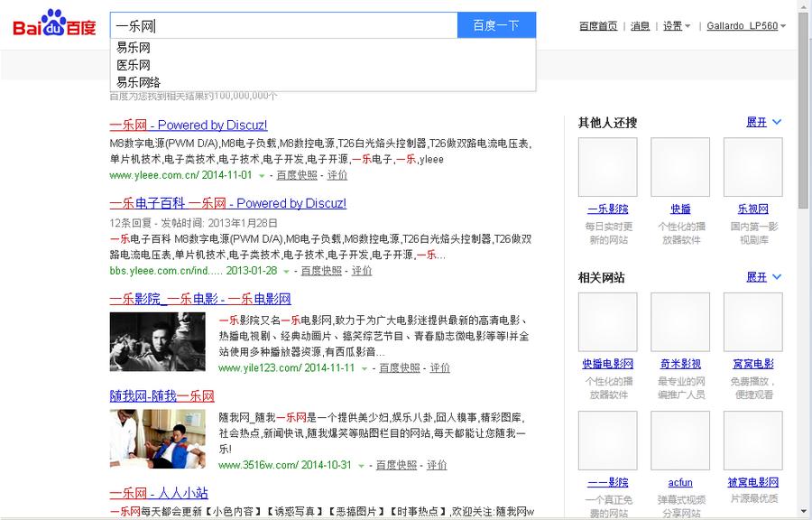Click the green arrow beside www.yleee.com.cn date
The width and height of the screenshot is (812, 520).
point(263,175)
